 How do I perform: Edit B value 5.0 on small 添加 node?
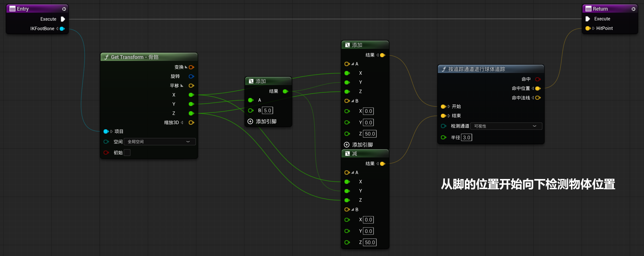[268, 111]
